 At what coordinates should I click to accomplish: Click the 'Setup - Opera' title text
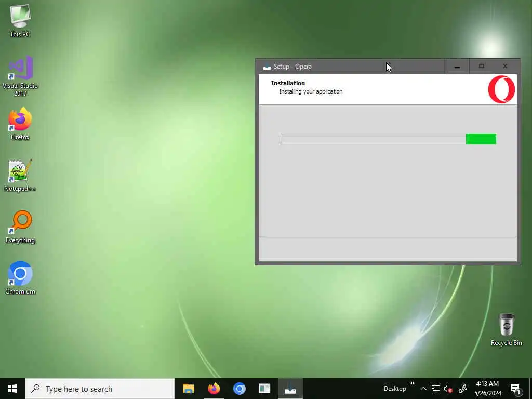coord(292,66)
